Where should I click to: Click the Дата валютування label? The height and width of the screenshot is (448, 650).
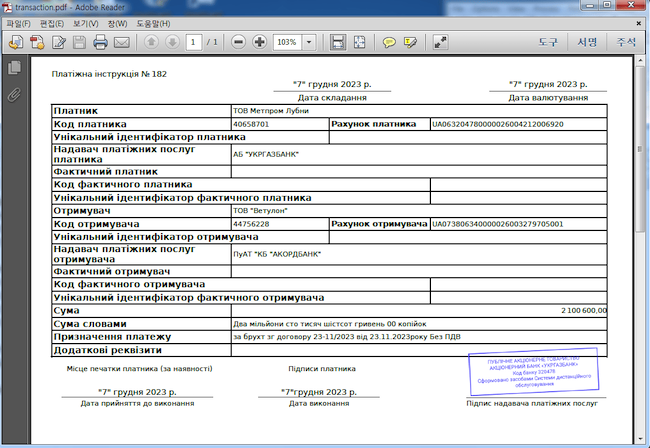tap(548, 98)
